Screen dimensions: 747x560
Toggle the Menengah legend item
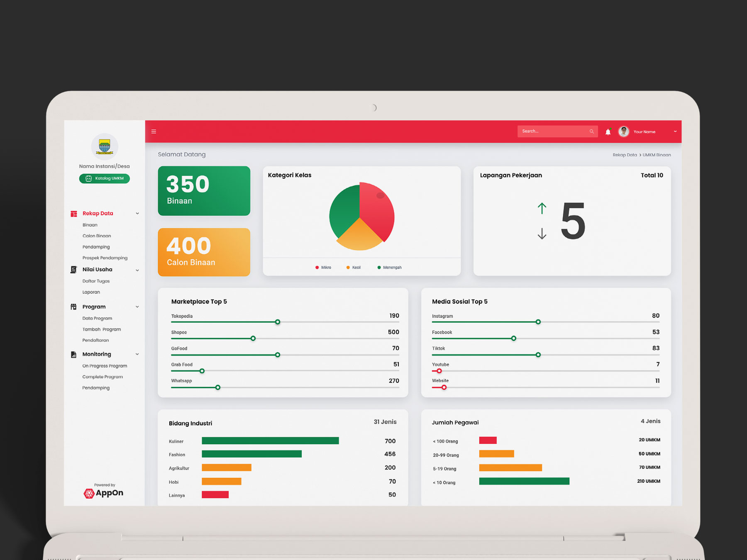tap(389, 268)
